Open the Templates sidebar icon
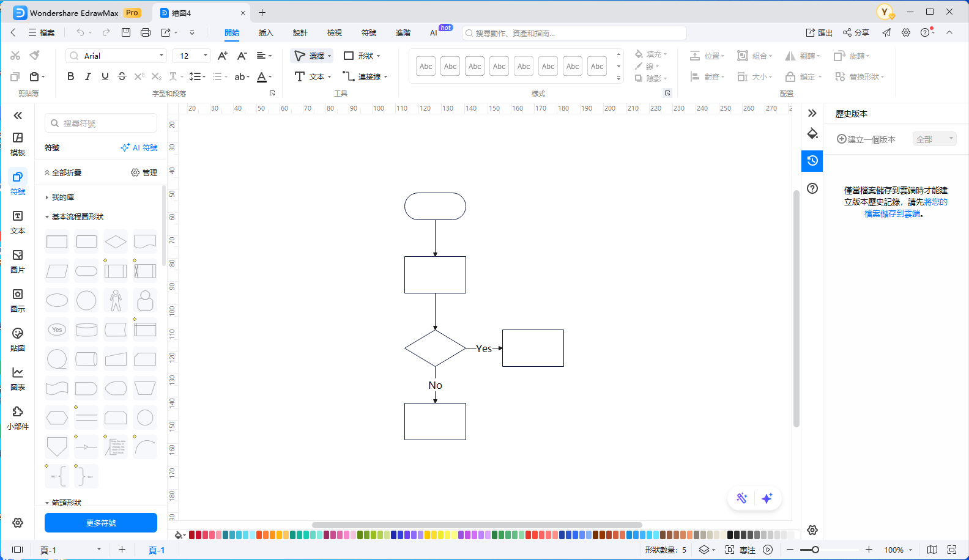Screen dimensions: 969x560 click(x=18, y=143)
